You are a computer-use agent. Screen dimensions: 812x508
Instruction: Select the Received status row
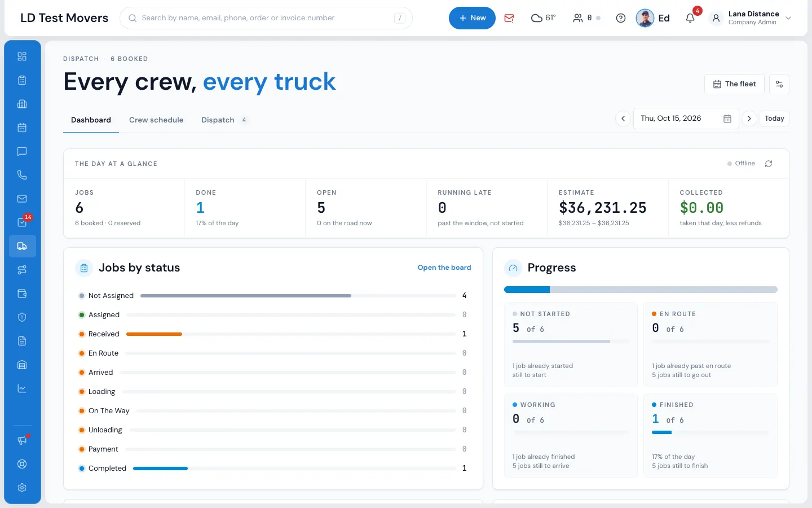tap(273, 334)
